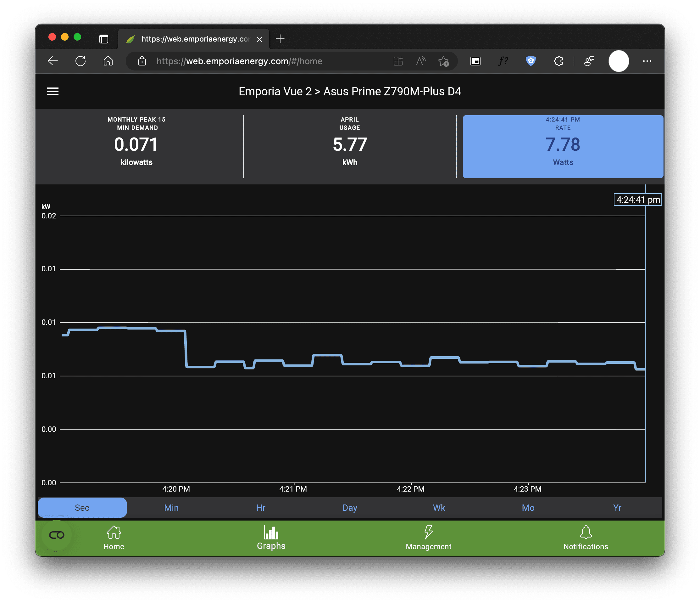The width and height of the screenshot is (700, 603).
Task: Switch graph to Wk scale
Action: coord(439,508)
